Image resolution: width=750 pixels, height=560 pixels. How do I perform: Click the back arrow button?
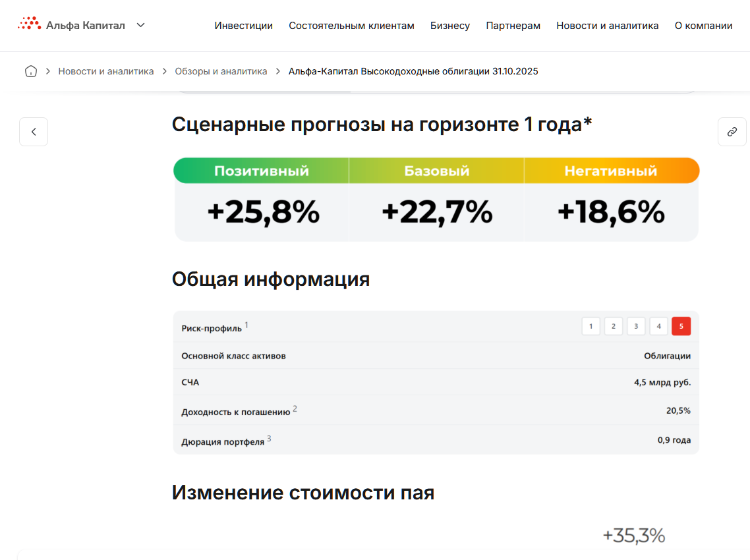point(34,132)
